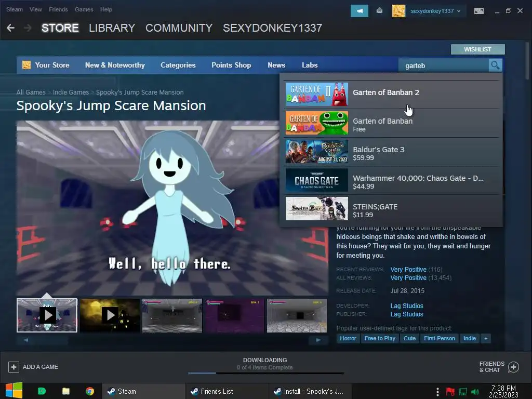The image size is (532, 399).
Task: Click the red flag tray icon
Action: 450,392
